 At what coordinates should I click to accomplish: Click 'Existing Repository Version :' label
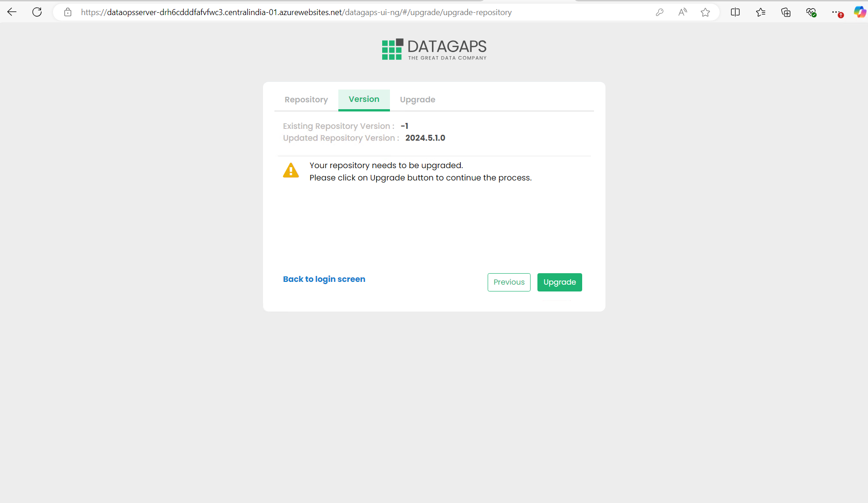click(x=339, y=126)
